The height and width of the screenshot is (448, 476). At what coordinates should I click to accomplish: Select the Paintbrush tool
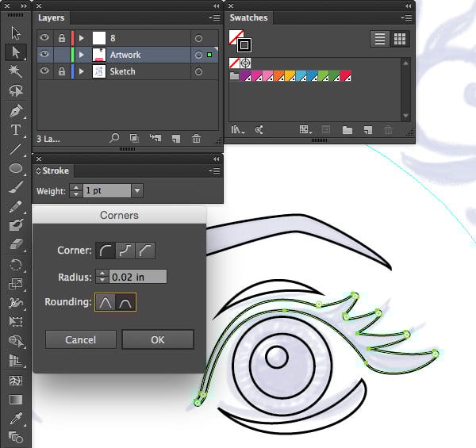coord(16,187)
